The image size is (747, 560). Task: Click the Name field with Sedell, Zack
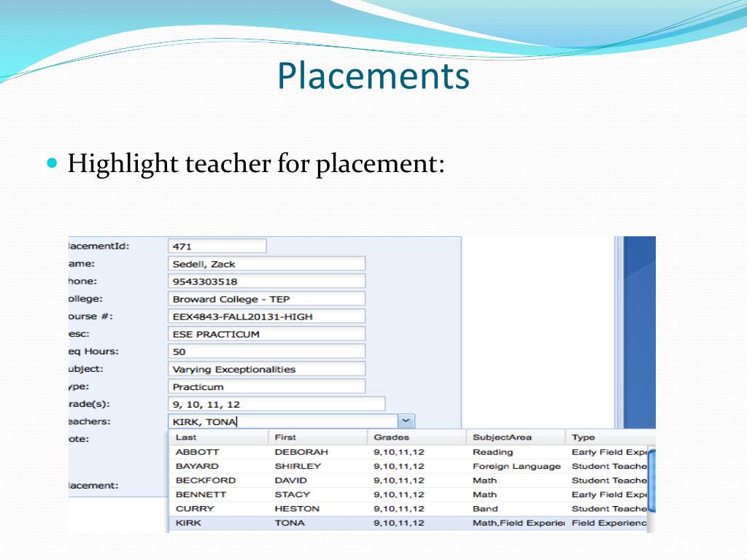267,264
